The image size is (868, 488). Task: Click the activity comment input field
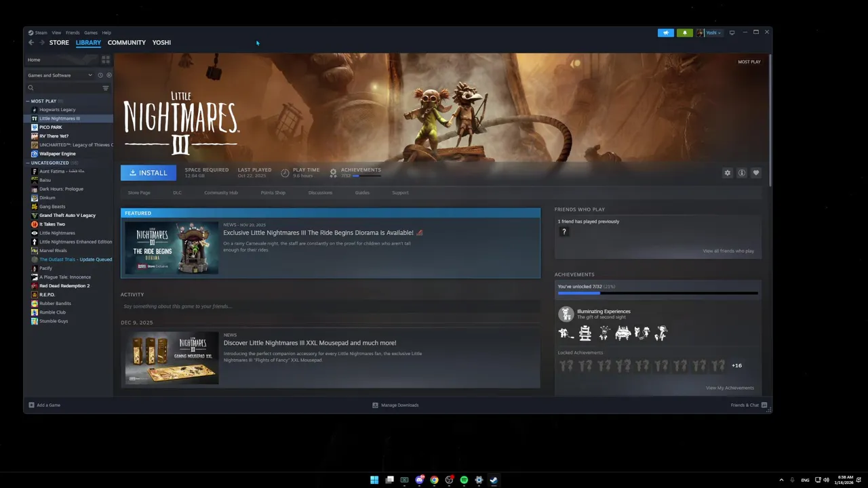click(330, 306)
